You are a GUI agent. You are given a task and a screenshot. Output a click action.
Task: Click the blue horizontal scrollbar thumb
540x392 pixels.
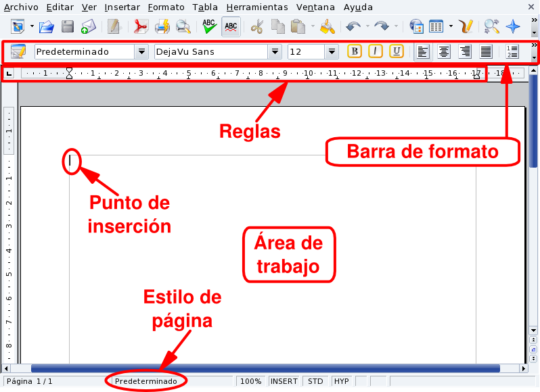point(265,368)
